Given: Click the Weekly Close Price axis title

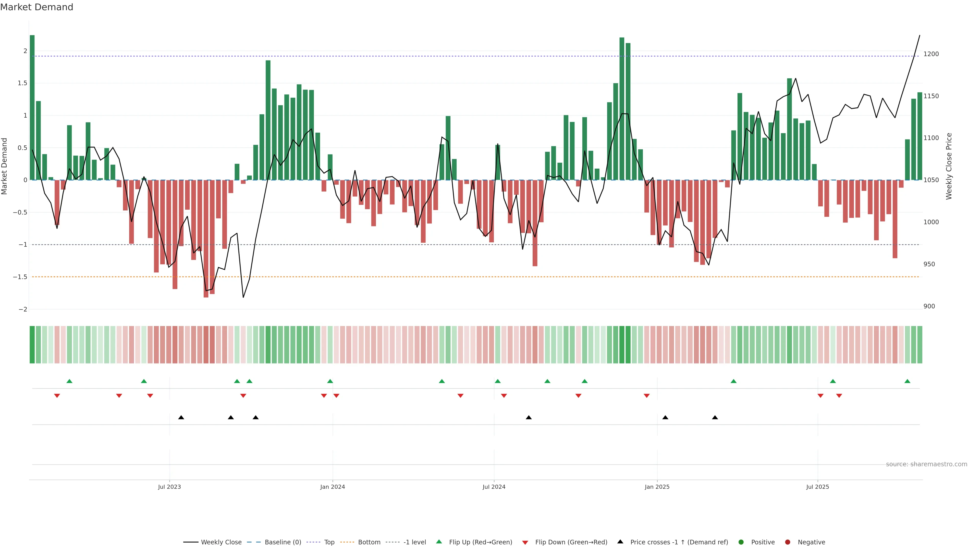Looking at the screenshot, I should 949,166.
